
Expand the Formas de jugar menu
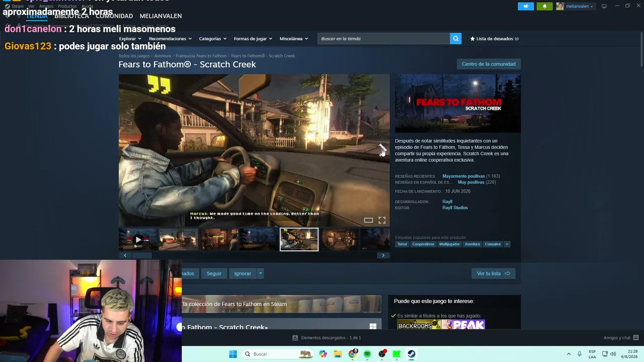(253, 39)
